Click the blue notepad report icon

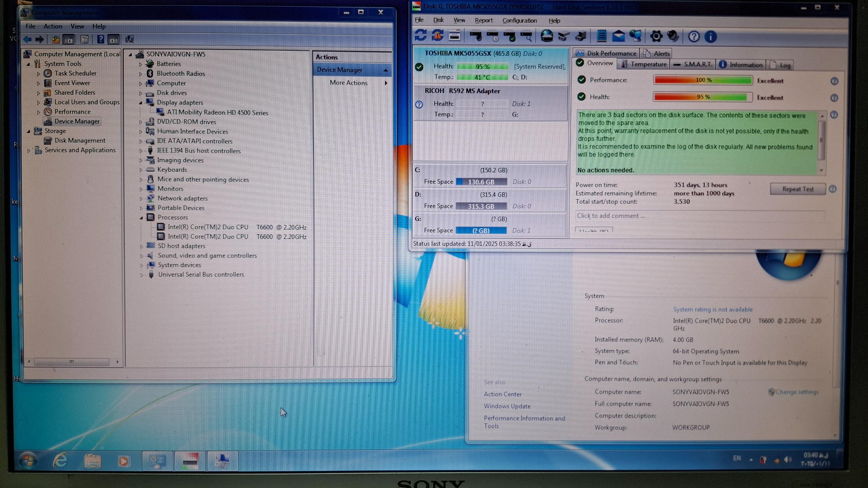(x=601, y=36)
